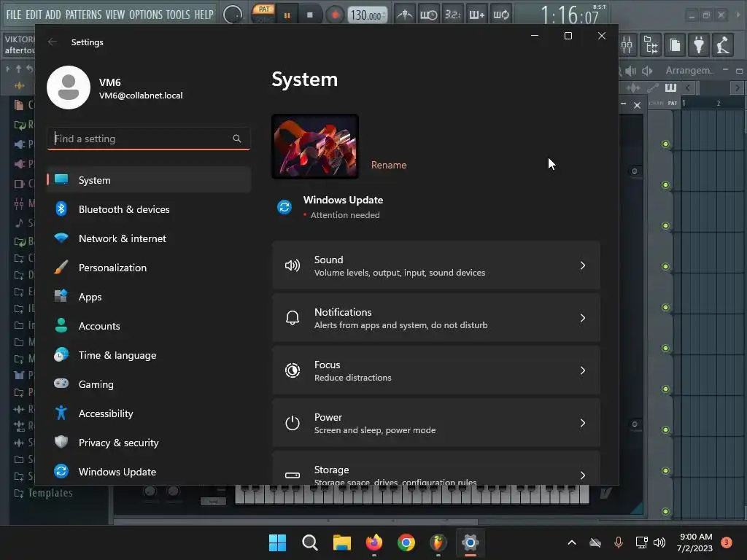Mute bottommost playlist track green LED

click(x=665, y=511)
